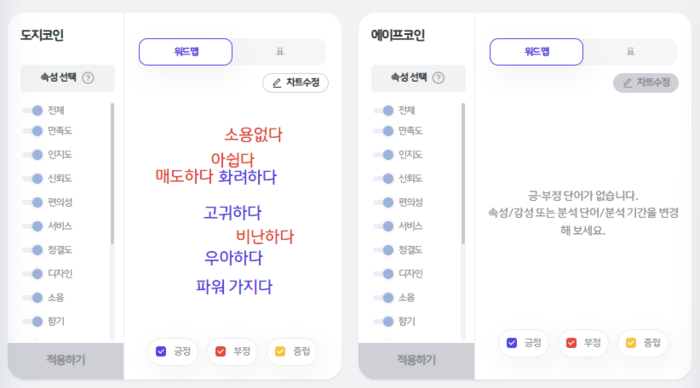
Task: Switch to 표 tab in 에이프코인 panel
Action: point(630,52)
